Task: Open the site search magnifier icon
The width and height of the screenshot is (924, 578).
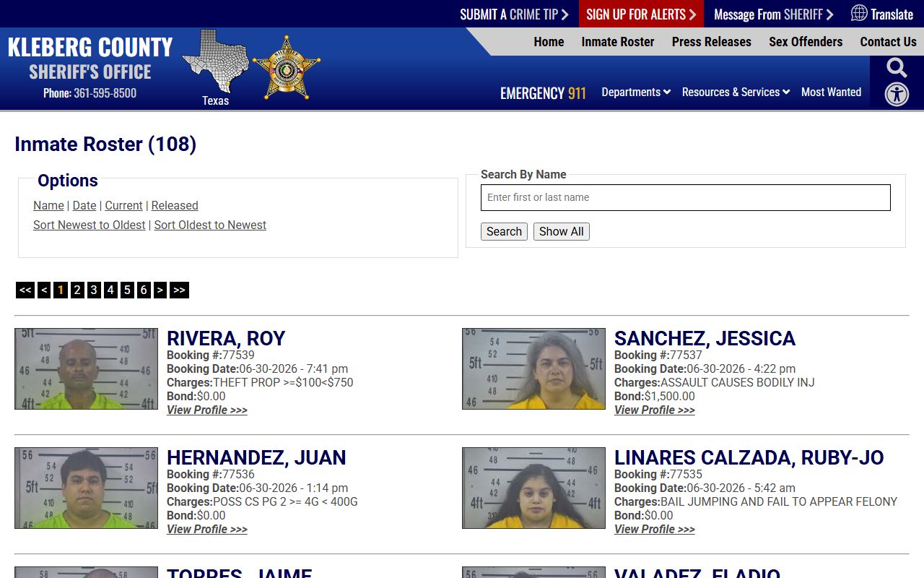Action: click(897, 68)
